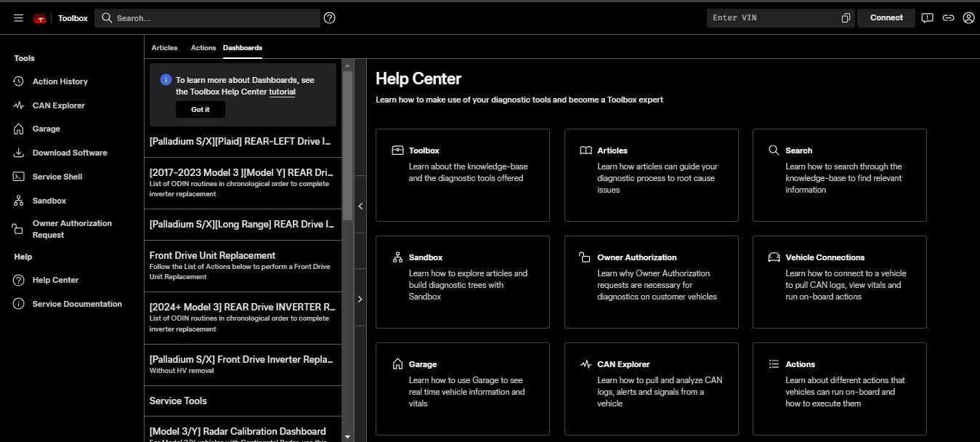The width and height of the screenshot is (980, 442).
Task: Open Action History in sidebar
Action: (60, 81)
